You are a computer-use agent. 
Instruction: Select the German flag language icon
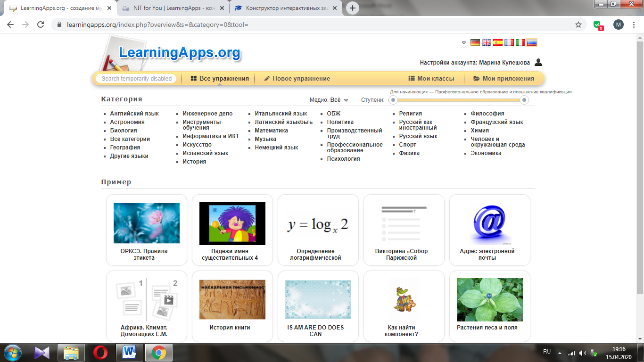pos(475,42)
